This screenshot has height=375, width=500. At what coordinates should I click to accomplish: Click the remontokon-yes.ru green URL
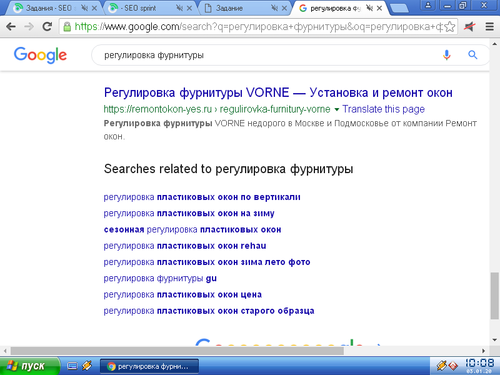coord(217,109)
